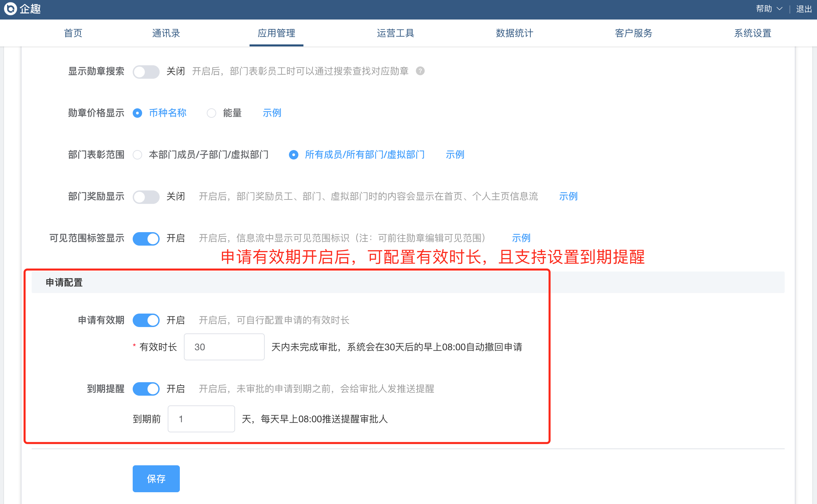Open the 示例 link beside 勋章价格显示
The height and width of the screenshot is (504, 817).
pos(272,113)
